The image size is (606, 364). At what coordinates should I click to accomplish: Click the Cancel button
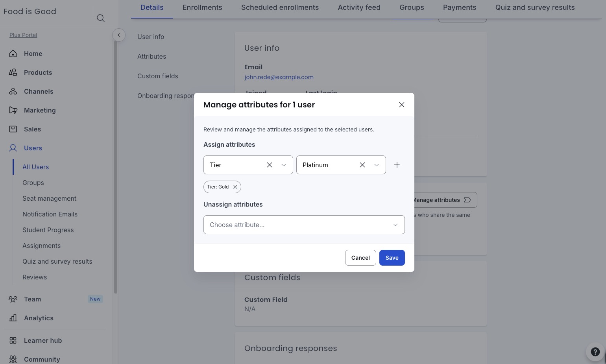tap(360, 258)
